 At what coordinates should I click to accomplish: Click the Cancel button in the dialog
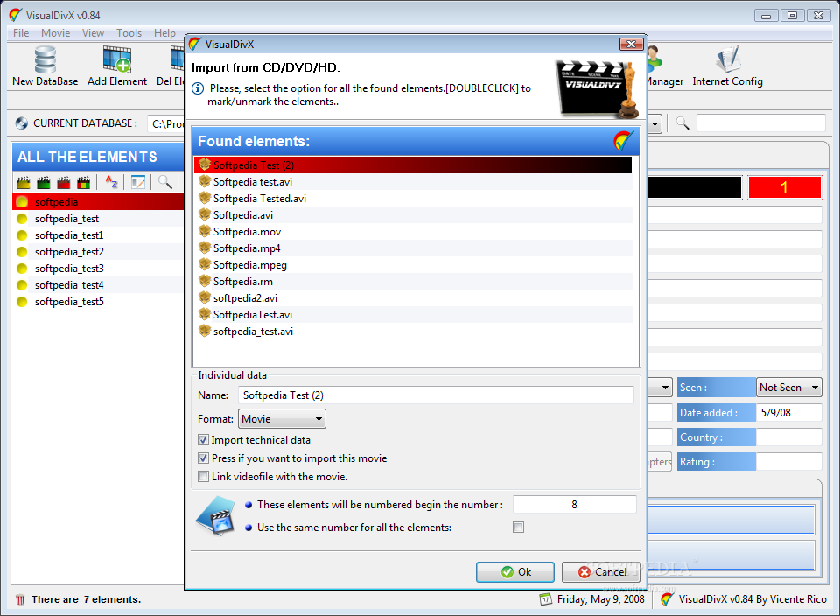[x=600, y=572]
